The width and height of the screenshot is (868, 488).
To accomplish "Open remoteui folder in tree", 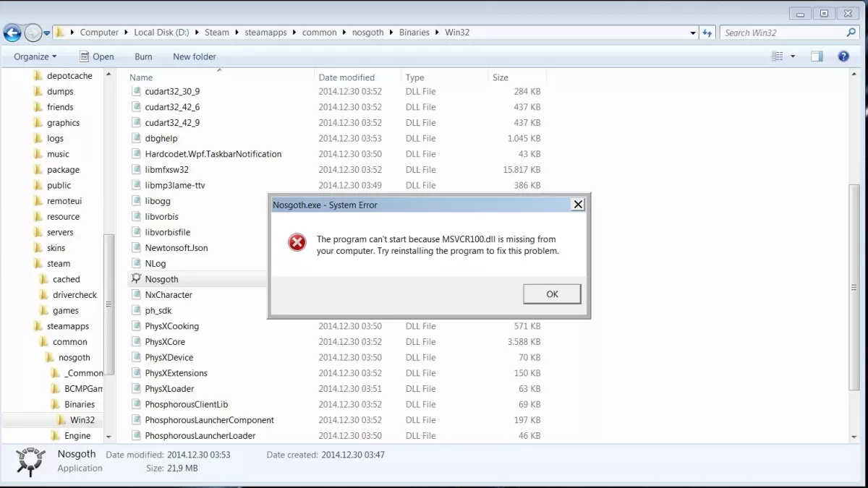I will pyautogui.click(x=64, y=201).
